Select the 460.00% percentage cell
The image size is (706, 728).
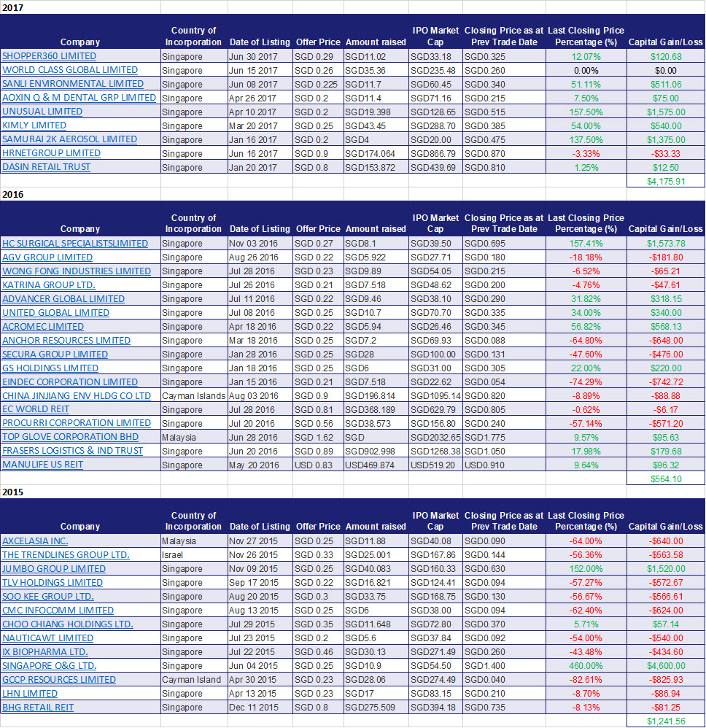586,666
